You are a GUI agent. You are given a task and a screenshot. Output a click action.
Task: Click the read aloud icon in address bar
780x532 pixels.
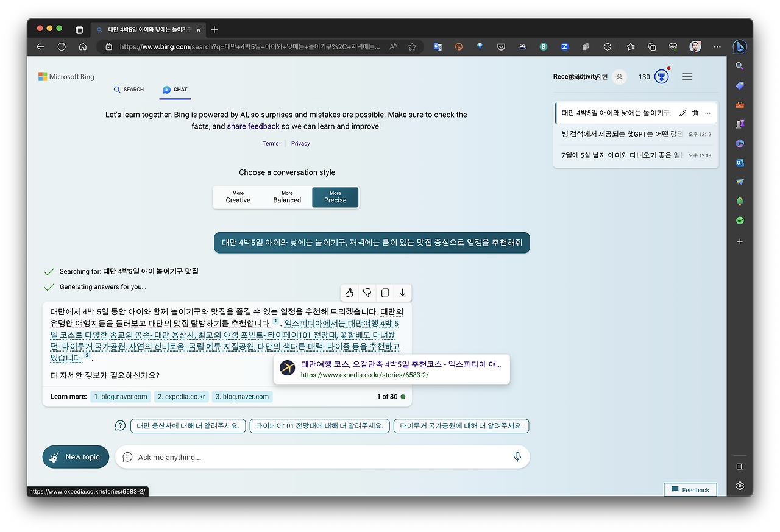pos(393,47)
